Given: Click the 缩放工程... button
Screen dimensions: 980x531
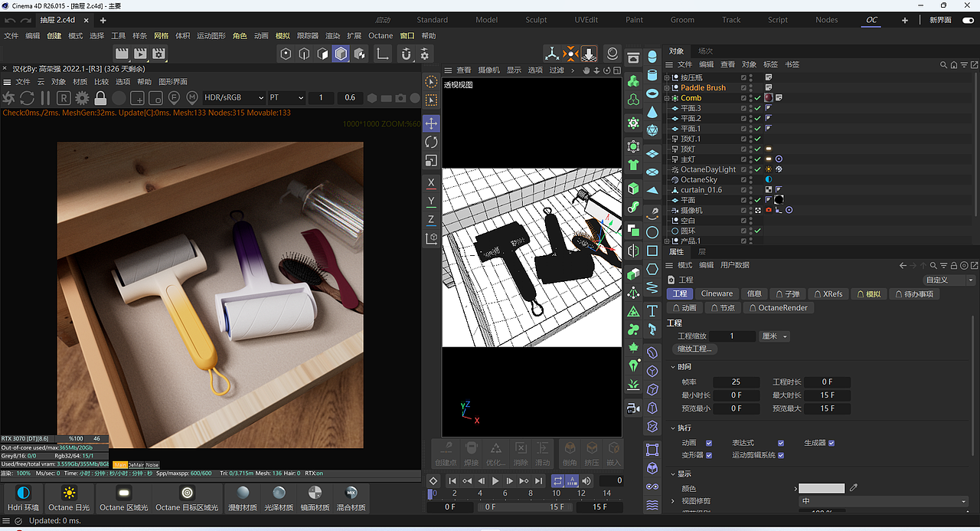Looking at the screenshot, I should (694, 349).
